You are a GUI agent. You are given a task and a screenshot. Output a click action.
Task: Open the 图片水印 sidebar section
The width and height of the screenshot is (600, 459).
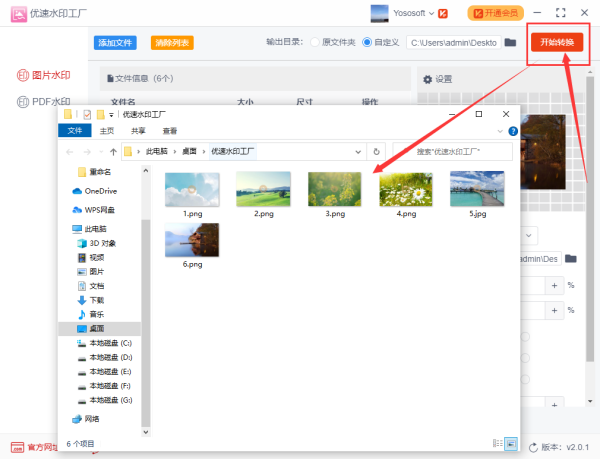click(44, 75)
